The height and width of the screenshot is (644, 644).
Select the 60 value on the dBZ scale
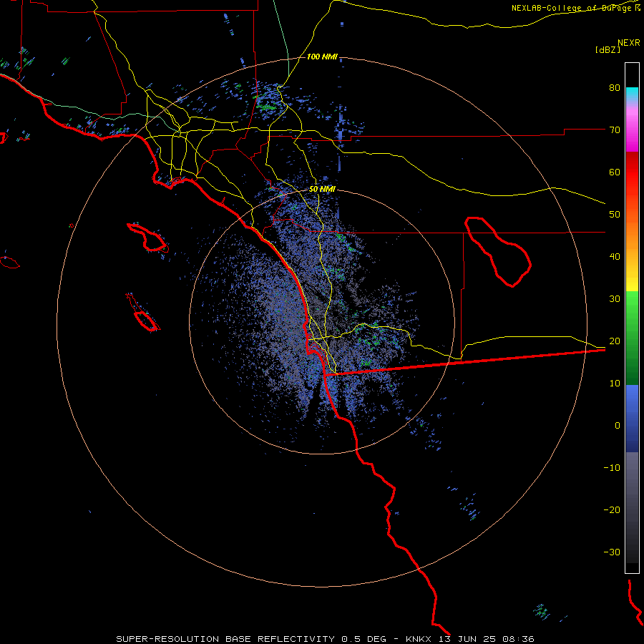tap(615, 172)
